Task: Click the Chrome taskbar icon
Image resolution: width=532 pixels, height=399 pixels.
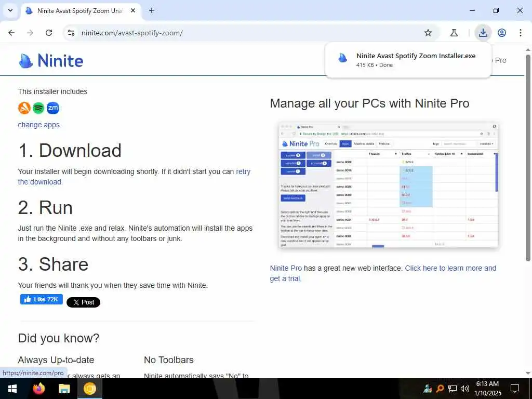Action: click(90, 389)
